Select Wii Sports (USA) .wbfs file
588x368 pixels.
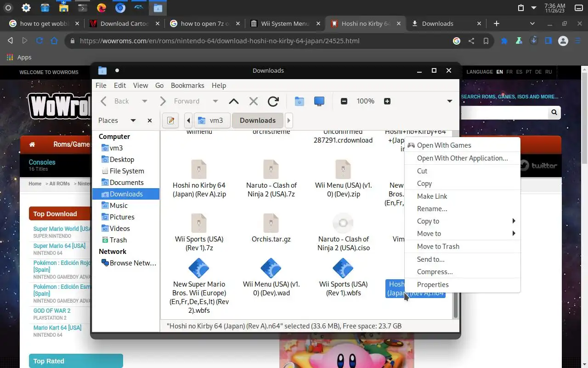point(343,277)
